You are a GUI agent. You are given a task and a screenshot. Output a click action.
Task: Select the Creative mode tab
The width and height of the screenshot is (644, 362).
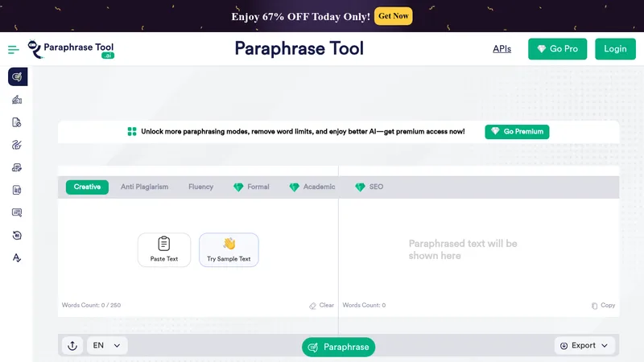(87, 187)
